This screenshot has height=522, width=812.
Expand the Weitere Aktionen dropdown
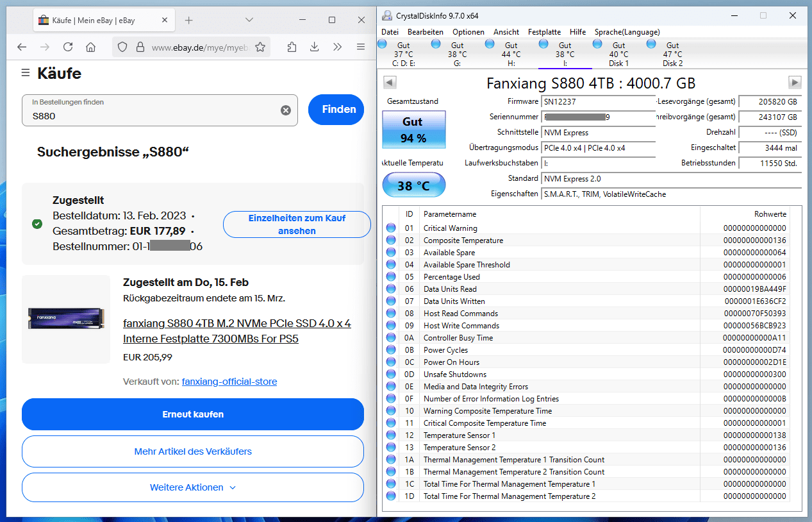[193, 487]
